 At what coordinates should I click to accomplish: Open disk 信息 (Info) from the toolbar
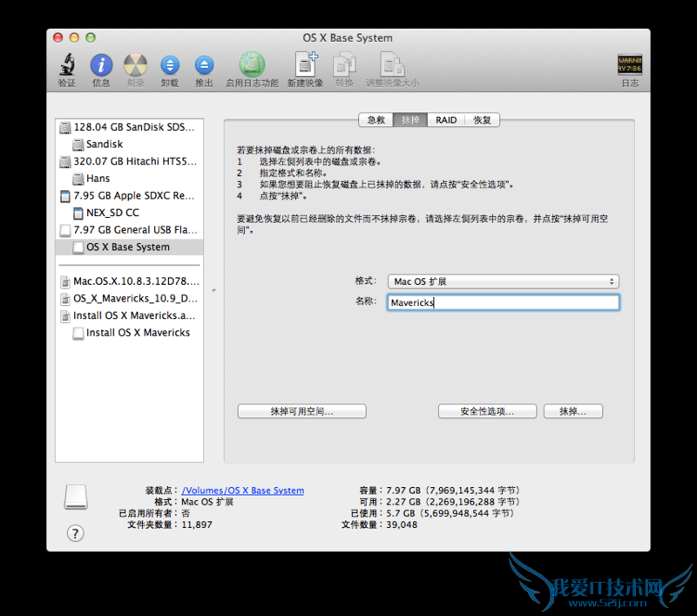click(100, 65)
